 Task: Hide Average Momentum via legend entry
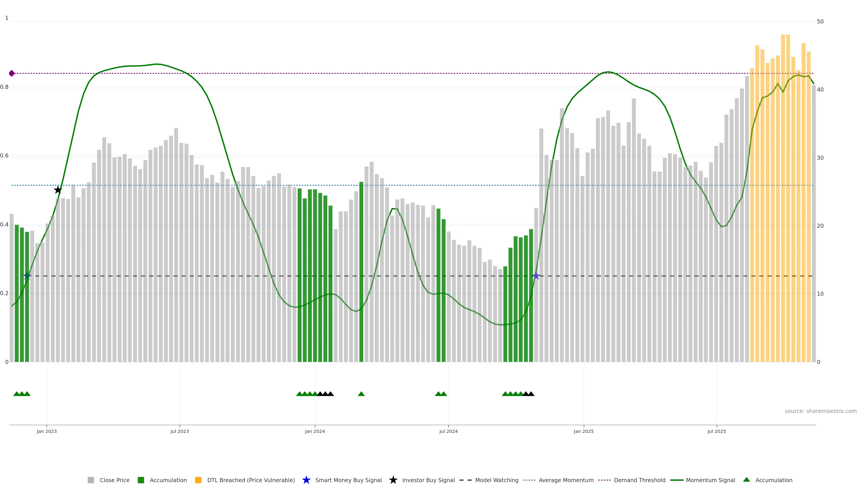[566, 480]
